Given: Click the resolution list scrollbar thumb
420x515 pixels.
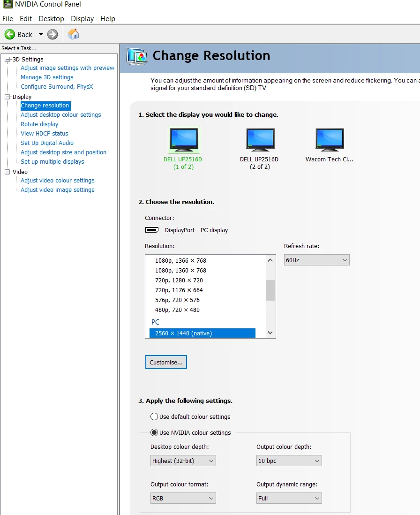Looking at the screenshot, I should click(270, 290).
